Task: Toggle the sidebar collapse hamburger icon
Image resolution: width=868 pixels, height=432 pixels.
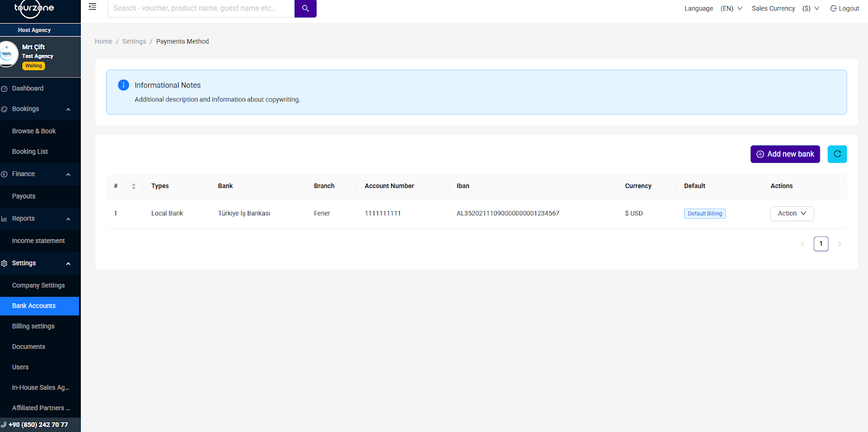Action: [x=93, y=7]
